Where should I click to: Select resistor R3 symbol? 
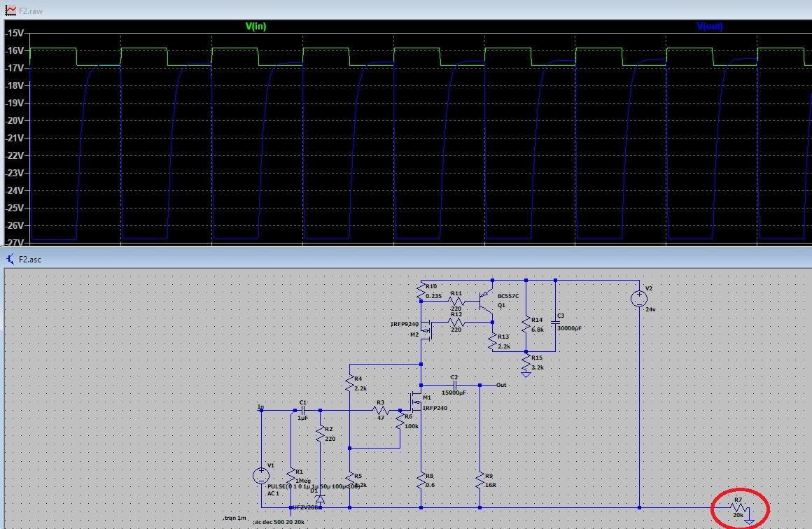click(381, 410)
